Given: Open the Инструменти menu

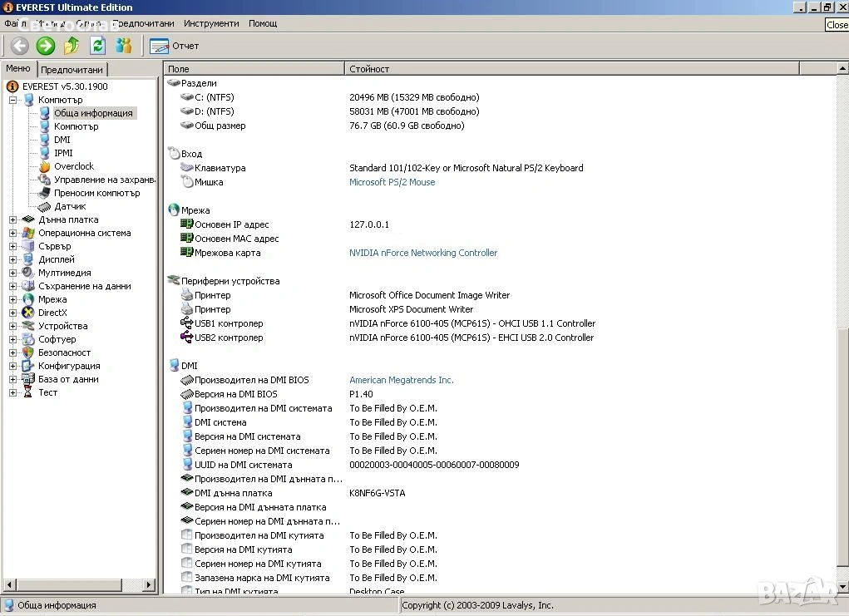Looking at the screenshot, I should [211, 23].
